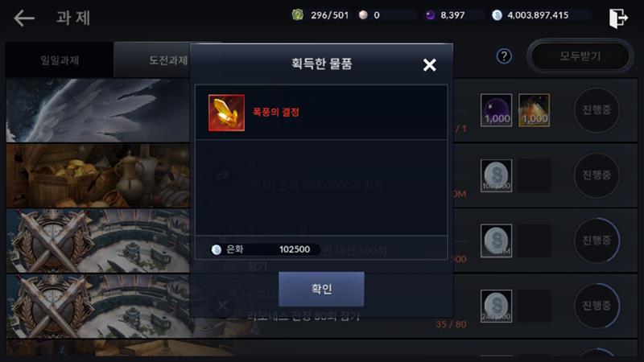Go back using the arrow icon
The image size is (644, 362).
tap(23, 18)
